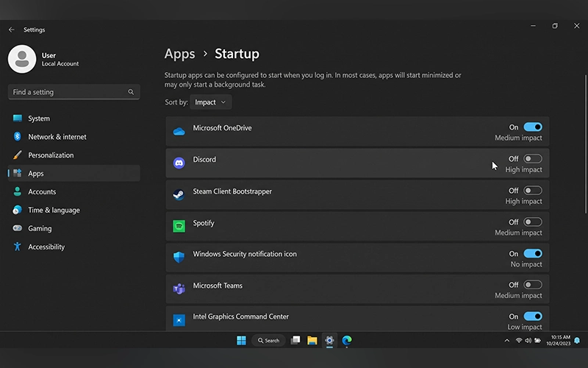This screenshot has width=588, height=368.
Task: Open File Explorer from the taskbar
Action: click(312, 340)
